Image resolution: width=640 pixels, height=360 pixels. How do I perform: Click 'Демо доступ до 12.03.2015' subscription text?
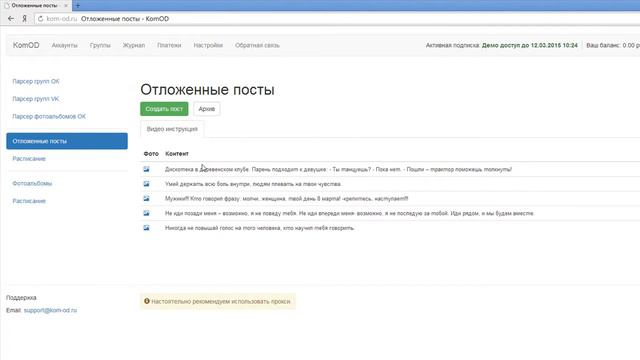pos(530,45)
